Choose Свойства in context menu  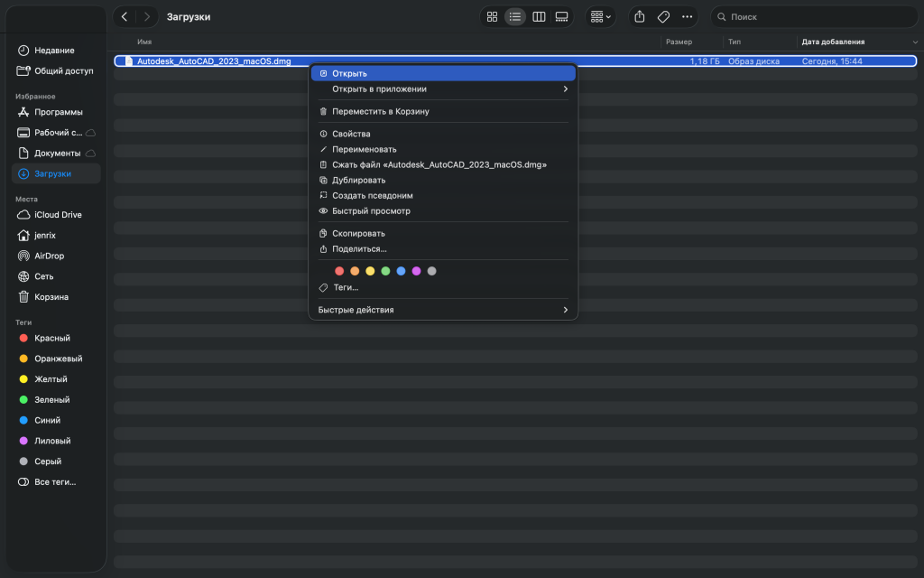coord(443,134)
